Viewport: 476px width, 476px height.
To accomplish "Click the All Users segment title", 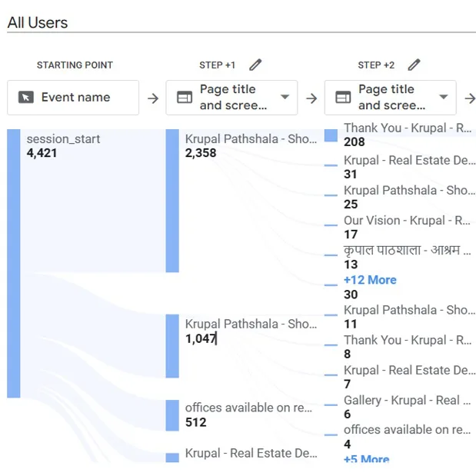I will point(38,23).
